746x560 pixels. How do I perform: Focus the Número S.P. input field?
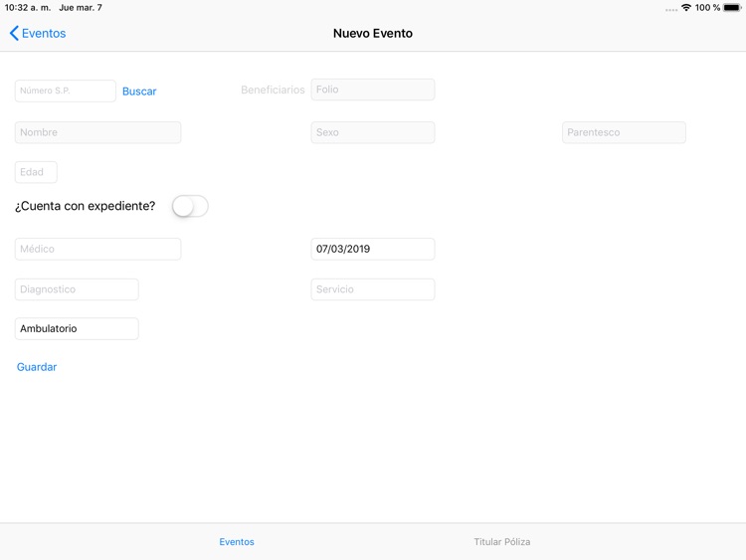[66, 91]
